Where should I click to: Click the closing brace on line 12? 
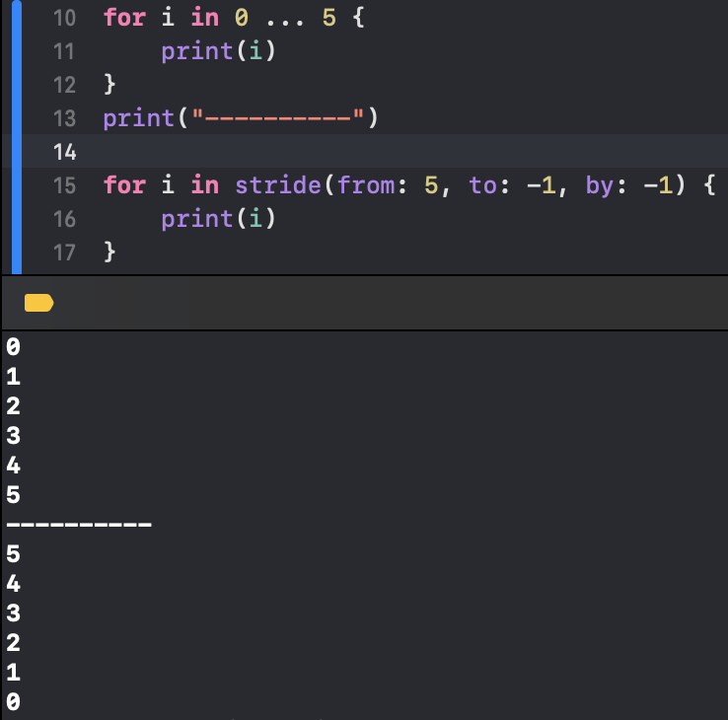[109, 84]
